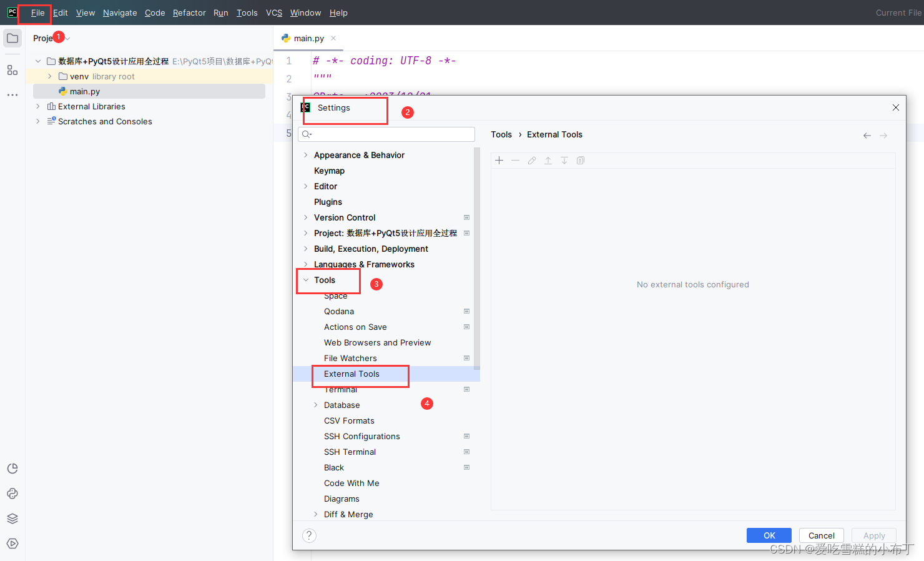Click the settings search field
Viewport: 924px width, 561px height.
coord(386,134)
